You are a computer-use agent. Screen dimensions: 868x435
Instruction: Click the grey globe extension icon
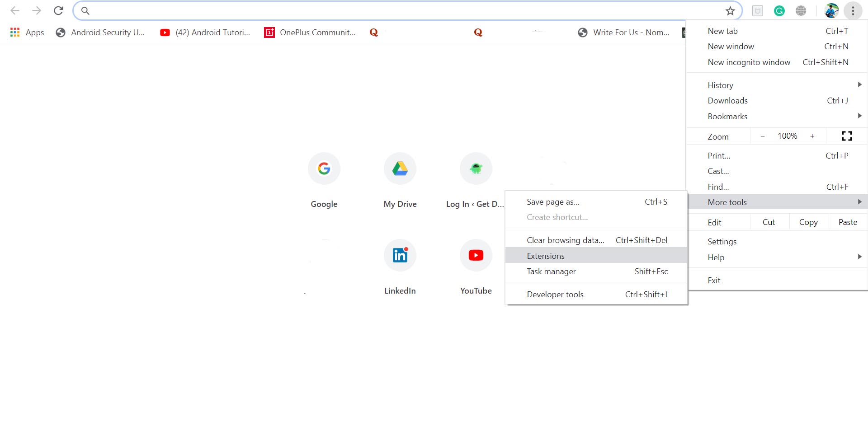pos(801,11)
